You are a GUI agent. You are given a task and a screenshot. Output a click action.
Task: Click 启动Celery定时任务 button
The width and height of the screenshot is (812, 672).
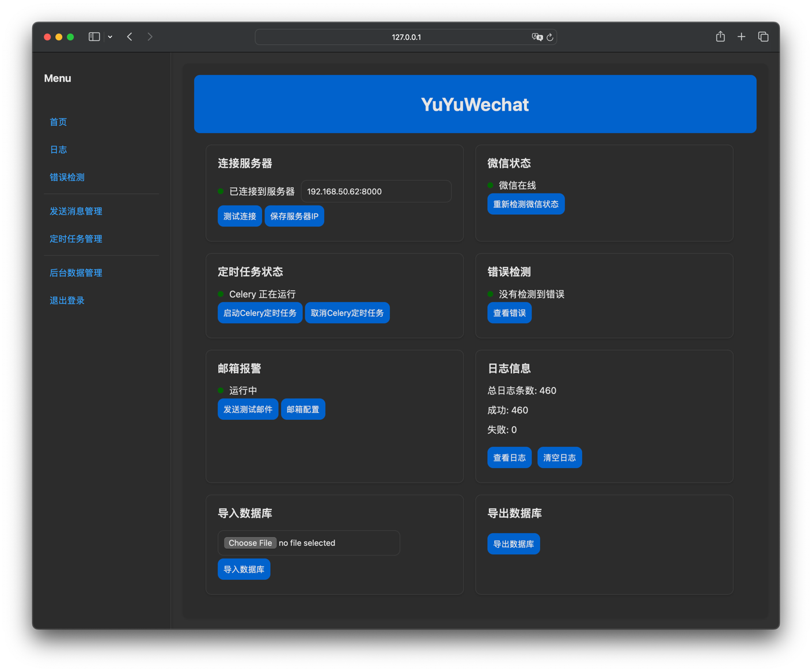(260, 313)
